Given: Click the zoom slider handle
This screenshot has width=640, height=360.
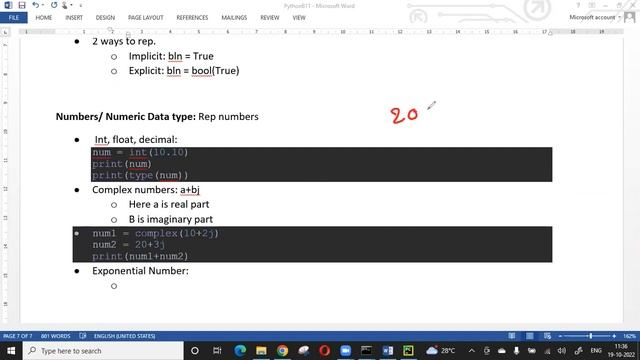Looking at the screenshot, I should point(591,336).
